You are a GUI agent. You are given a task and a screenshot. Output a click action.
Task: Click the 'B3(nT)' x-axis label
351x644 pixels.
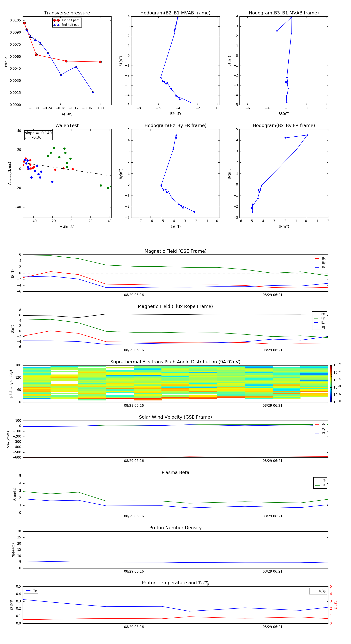click(284, 114)
